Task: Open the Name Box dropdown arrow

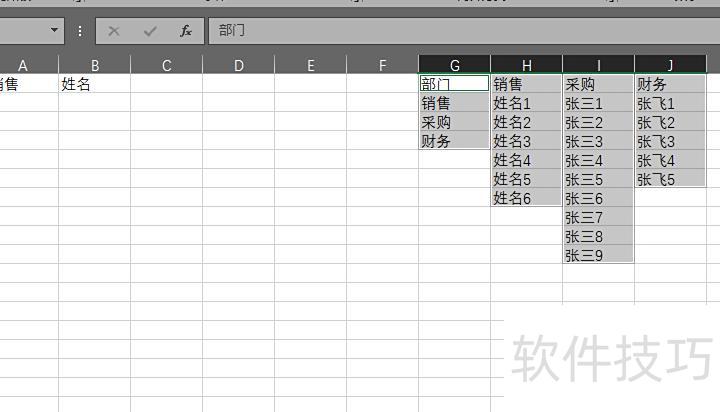Action: click(54, 30)
